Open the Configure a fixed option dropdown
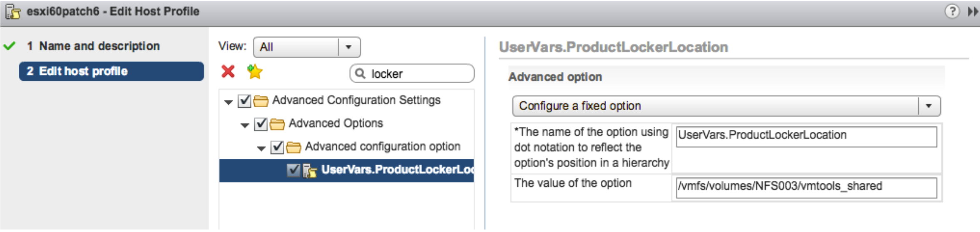The image size is (980, 232). pos(726,106)
